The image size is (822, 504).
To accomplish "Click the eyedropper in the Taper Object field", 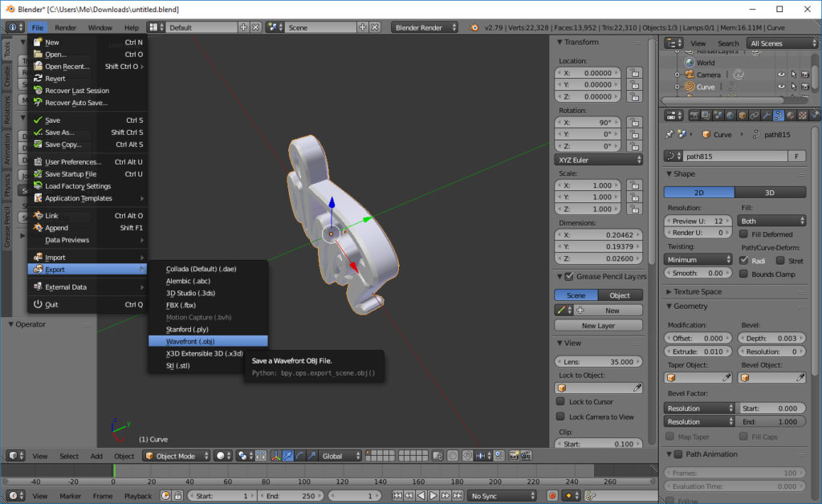I will pos(726,377).
